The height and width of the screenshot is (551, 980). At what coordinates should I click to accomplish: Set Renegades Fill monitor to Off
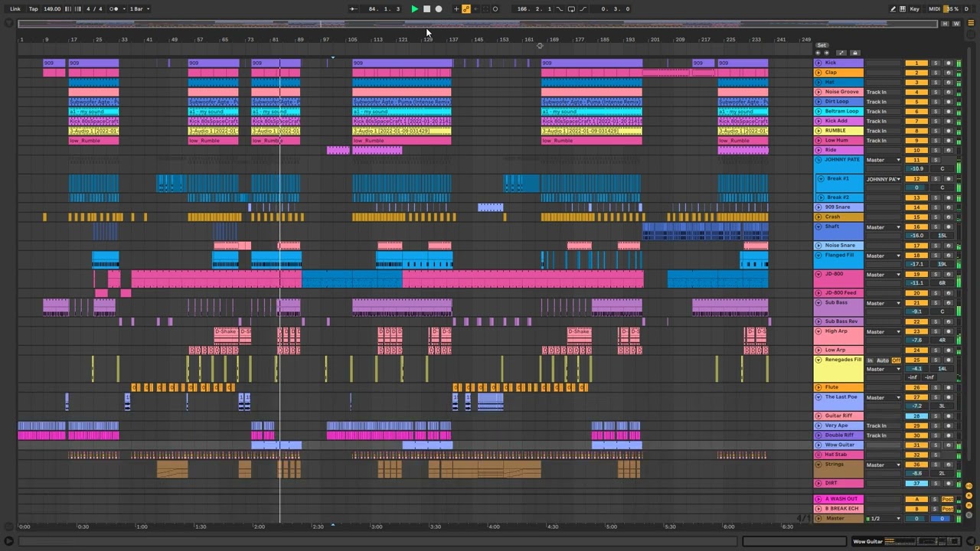tap(897, 360)
